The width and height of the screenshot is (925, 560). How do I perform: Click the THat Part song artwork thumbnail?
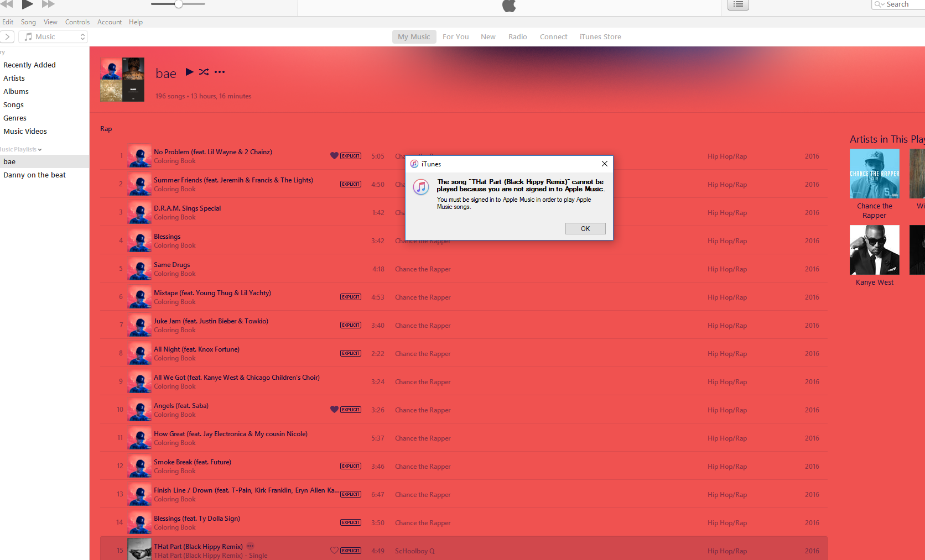pyautogui.click(x=139, y=549)
